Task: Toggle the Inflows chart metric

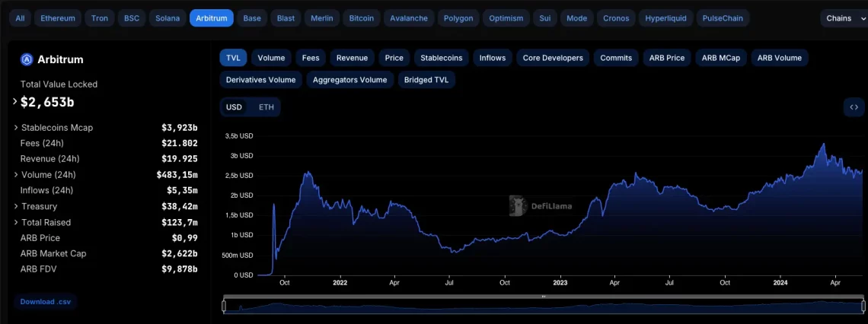Action: 493,58
